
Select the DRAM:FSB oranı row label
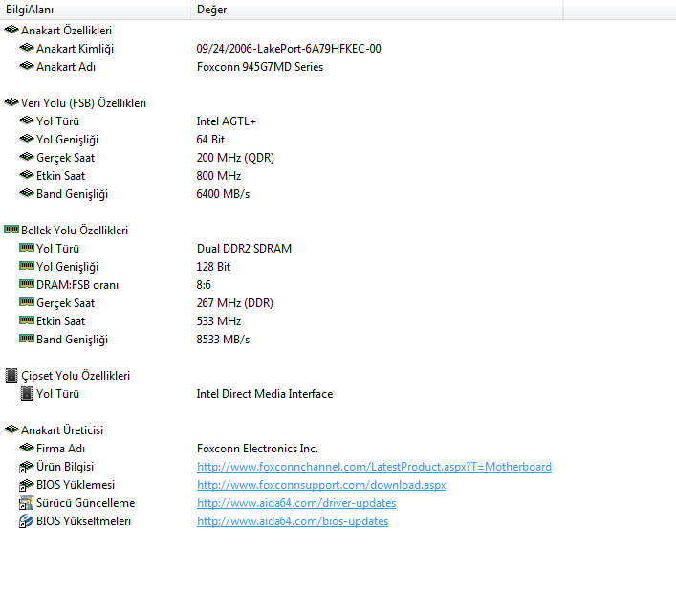point(77,285)
